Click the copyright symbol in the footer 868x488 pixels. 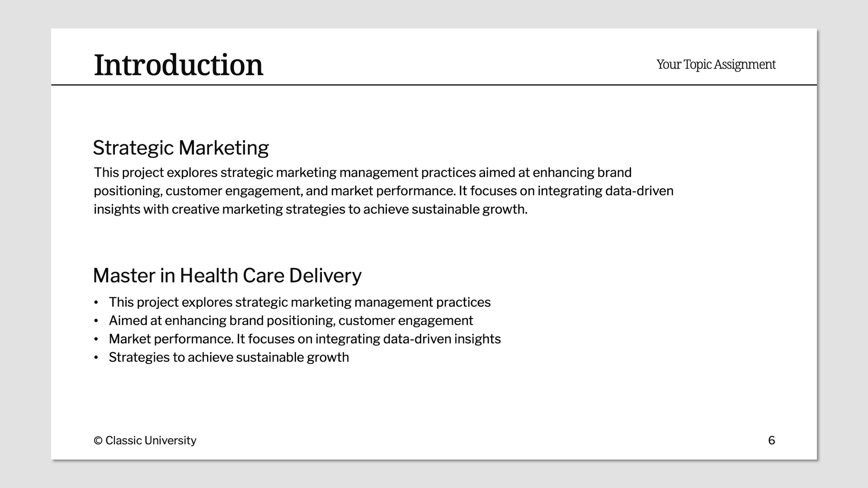pos(98,441)
